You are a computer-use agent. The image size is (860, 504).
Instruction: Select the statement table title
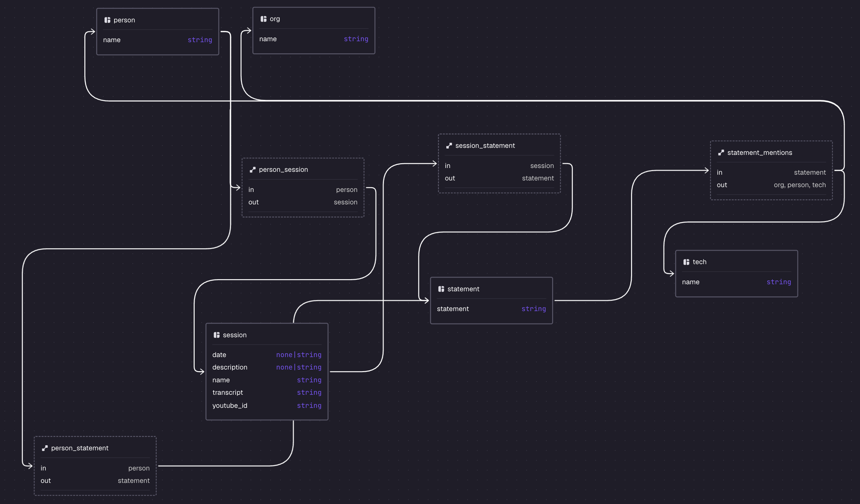(x=463, y=289)
